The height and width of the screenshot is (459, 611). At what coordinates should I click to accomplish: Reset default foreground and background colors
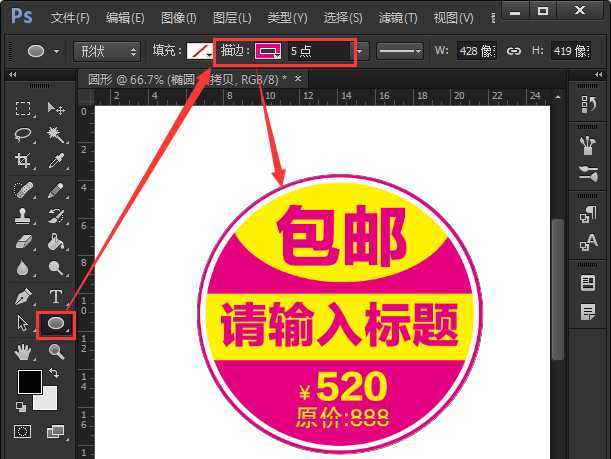21,407
